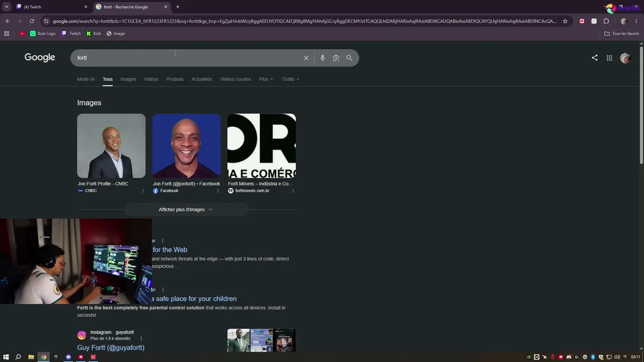Viewport: 644px width, 362px height.
Task: Start a voice search with the microphone
Action: pyautogui.click(x=323, y=58)
